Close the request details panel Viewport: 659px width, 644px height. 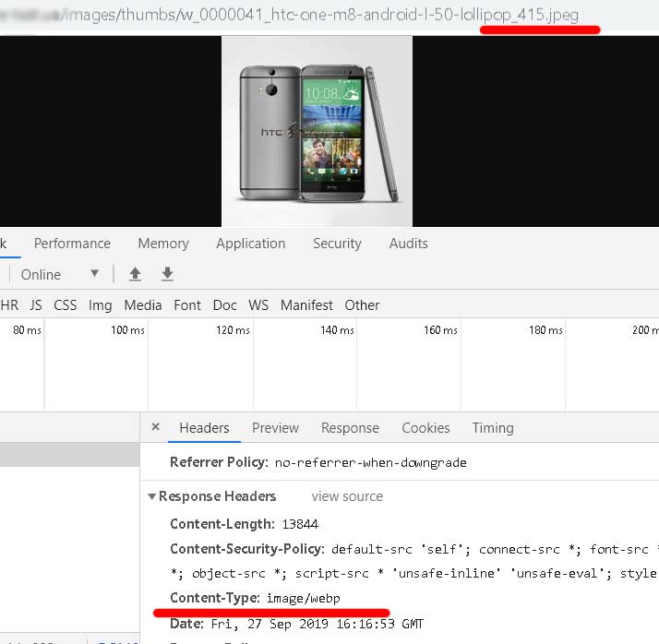(x=155, y=427)
